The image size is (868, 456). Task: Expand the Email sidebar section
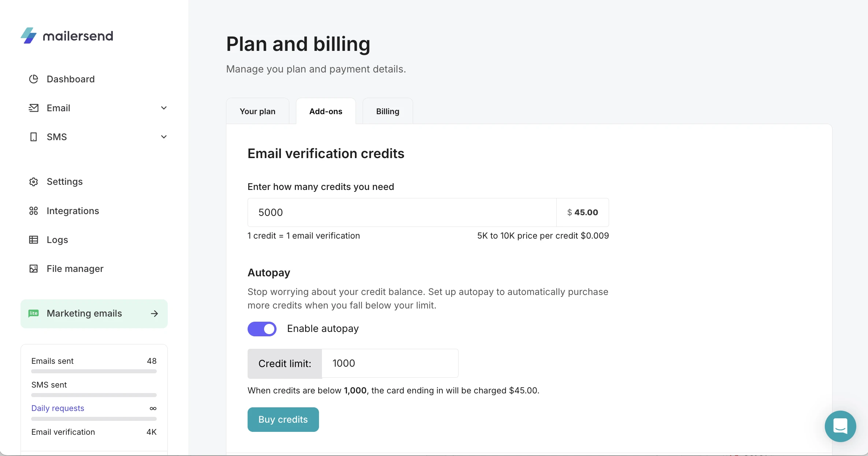point(164,108)
